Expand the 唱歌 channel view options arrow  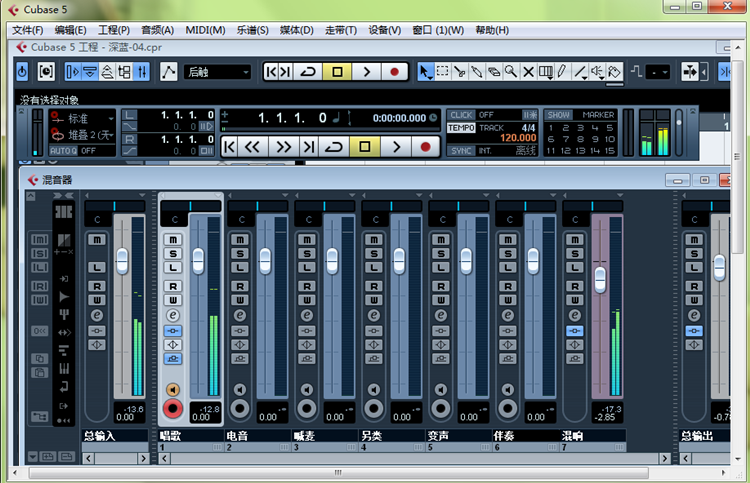[218, 196]
